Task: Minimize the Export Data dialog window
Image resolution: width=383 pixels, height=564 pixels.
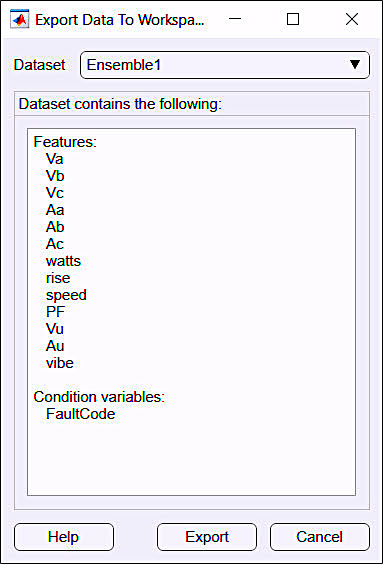Action: [x=235, y=19]
